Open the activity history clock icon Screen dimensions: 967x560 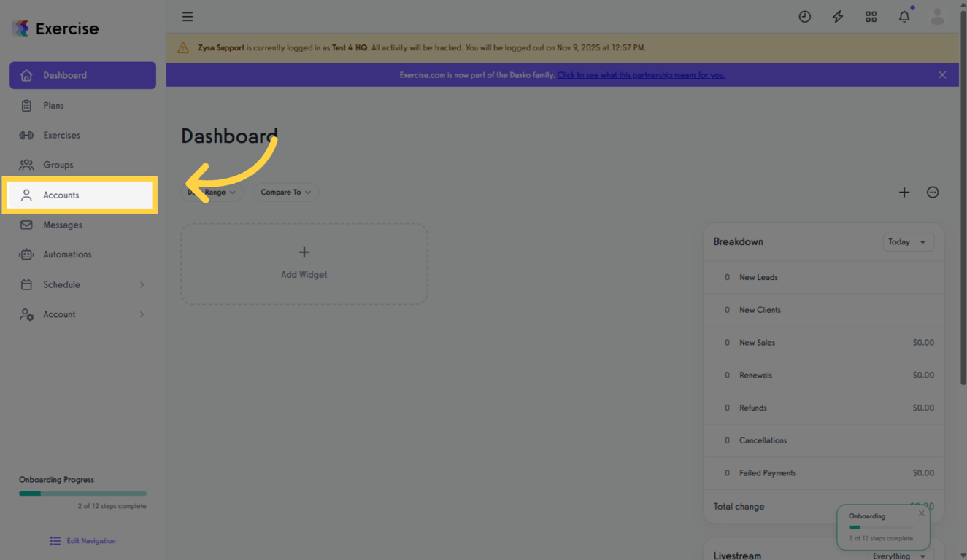point(804,16)
